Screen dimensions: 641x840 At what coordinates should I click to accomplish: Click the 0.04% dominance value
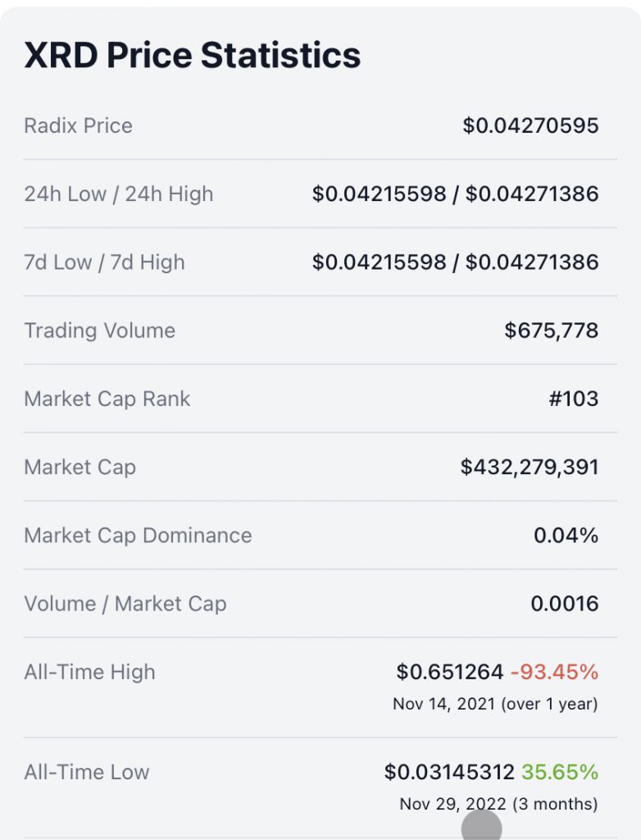pyautogui.click(x=566, y=535)
